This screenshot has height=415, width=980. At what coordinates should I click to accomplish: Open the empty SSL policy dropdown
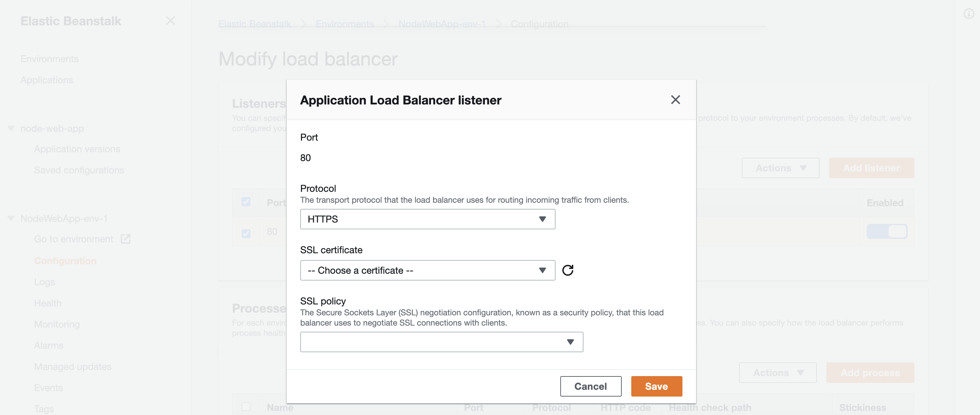pyautogui.click(x=441, y=342)
